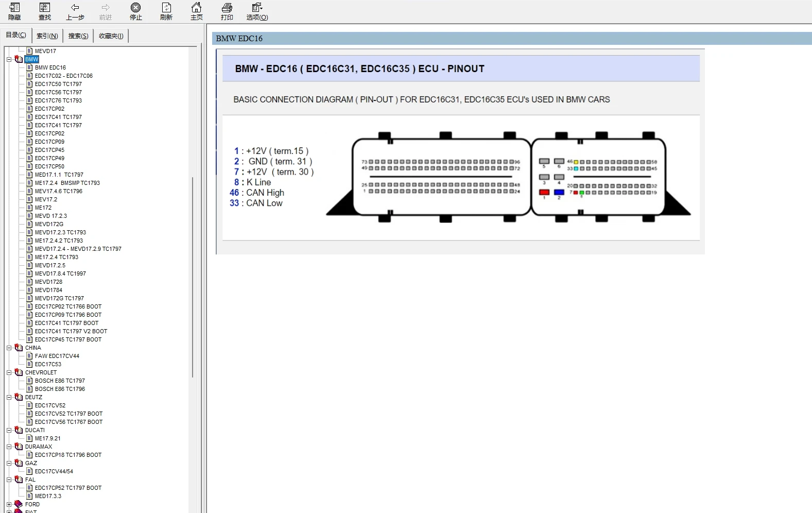
Task: Select the BMW EDC16 topic
Action: (50, 67)
